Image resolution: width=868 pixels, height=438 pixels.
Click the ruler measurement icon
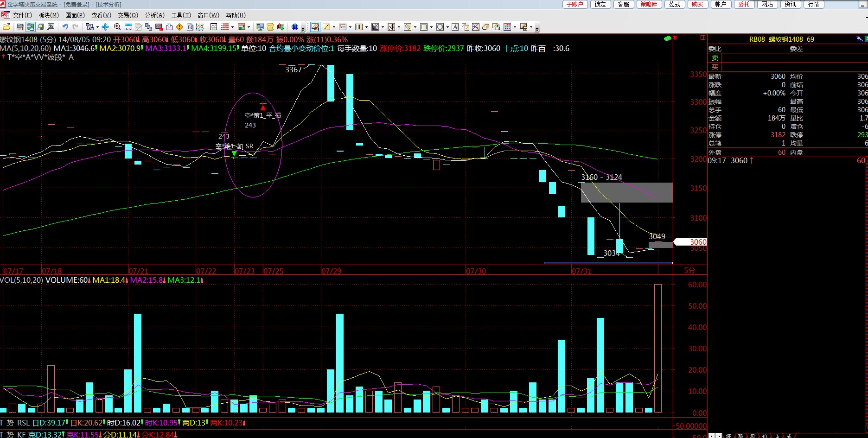(128, 27)
